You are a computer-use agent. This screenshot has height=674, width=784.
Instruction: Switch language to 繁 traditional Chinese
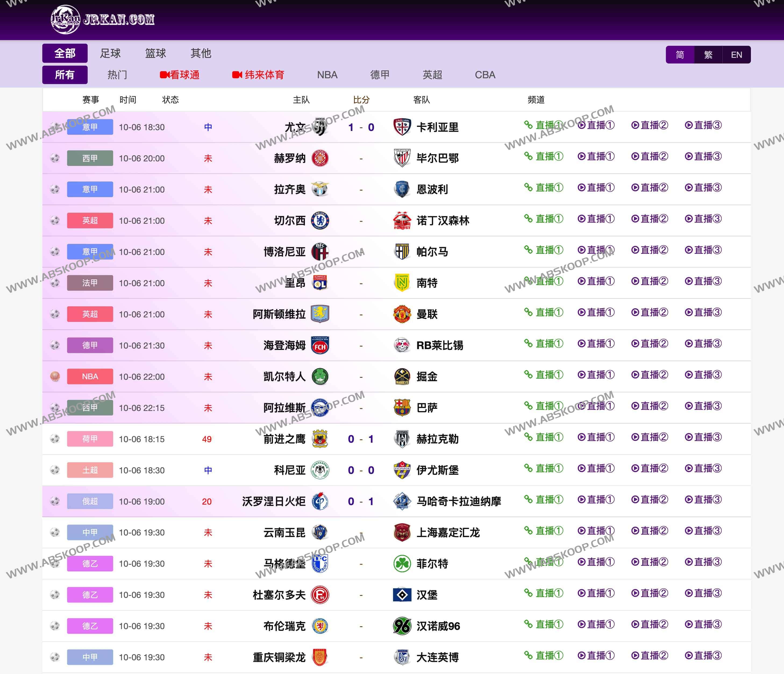(708, 55)
